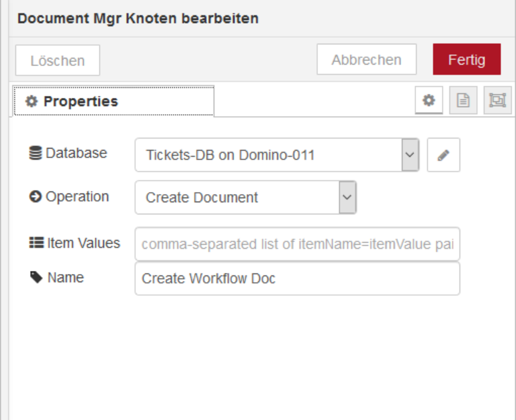516x420 pixels.
Task: Open node description document icon
Action: 463,100
